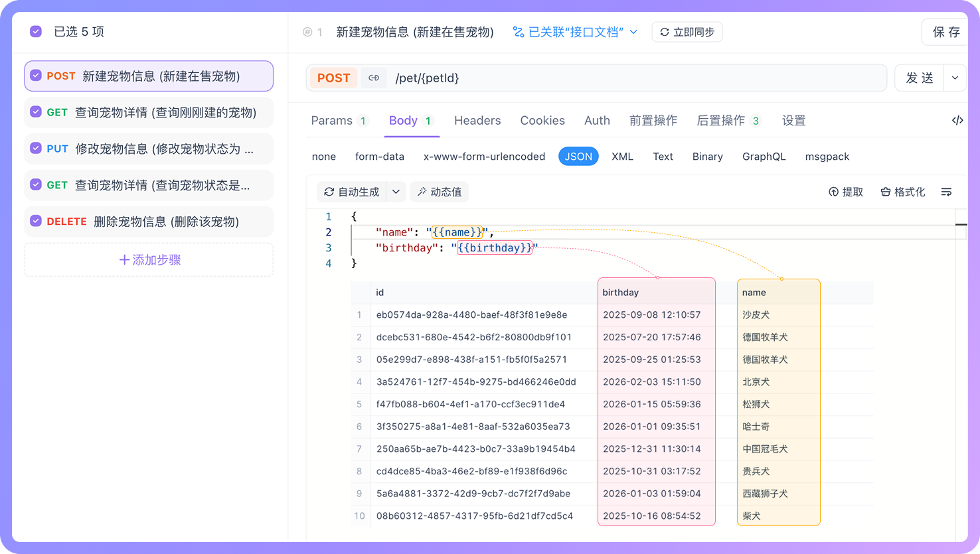The height and width of the screenshot is (554, 980).
Task: Click the plus 添加步骤 button
Action: point(149,259)
